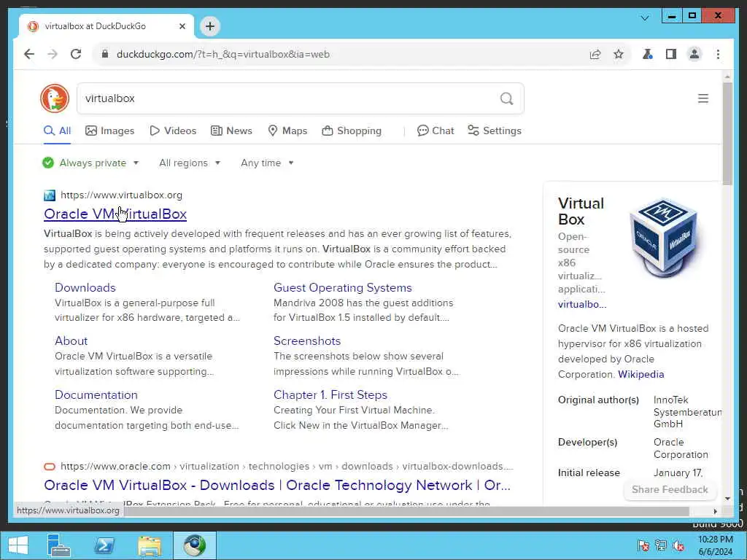Select the All results tab
Screen dimensions: 747x560
(x=57, y=131)
